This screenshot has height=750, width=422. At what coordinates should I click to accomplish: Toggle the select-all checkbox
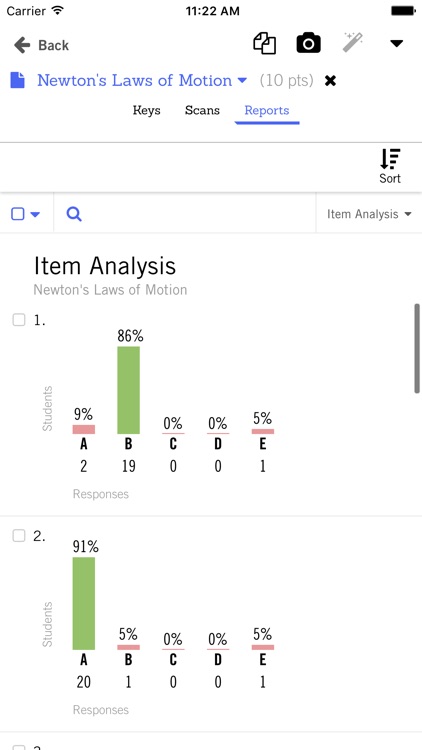pyautogui.click(x=18, y=214)
